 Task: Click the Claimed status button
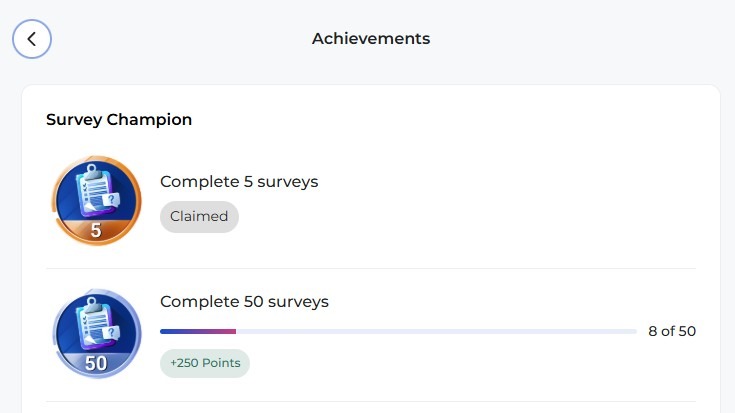point(199,217)
